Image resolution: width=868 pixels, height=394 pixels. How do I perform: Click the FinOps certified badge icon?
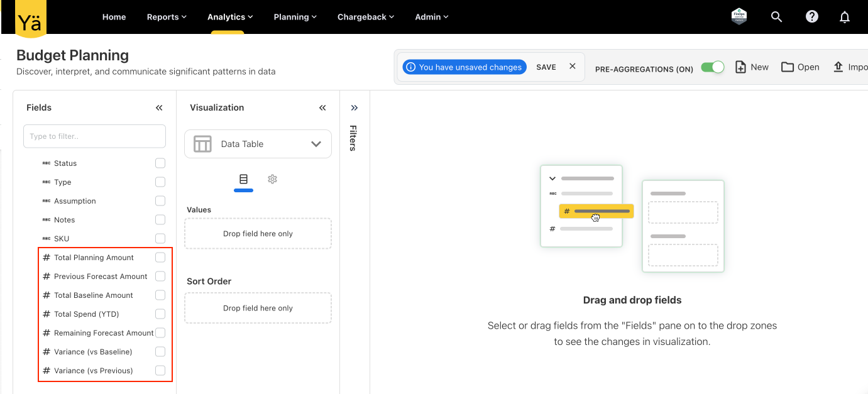[739, 17]
